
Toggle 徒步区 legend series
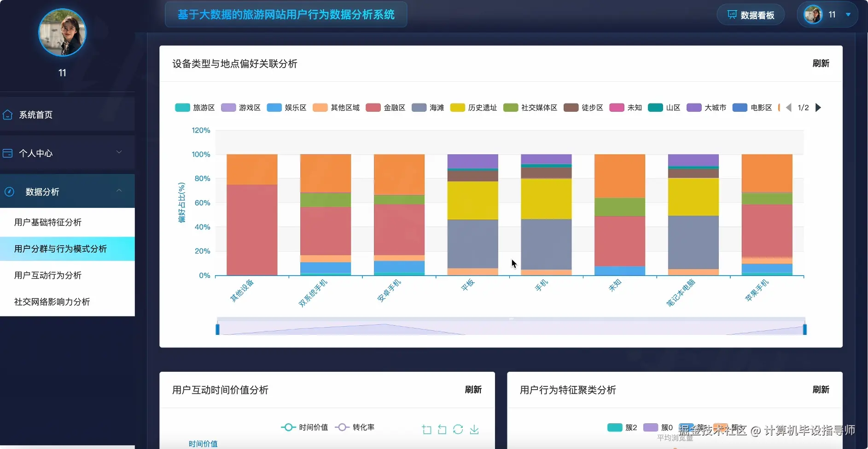583,108
